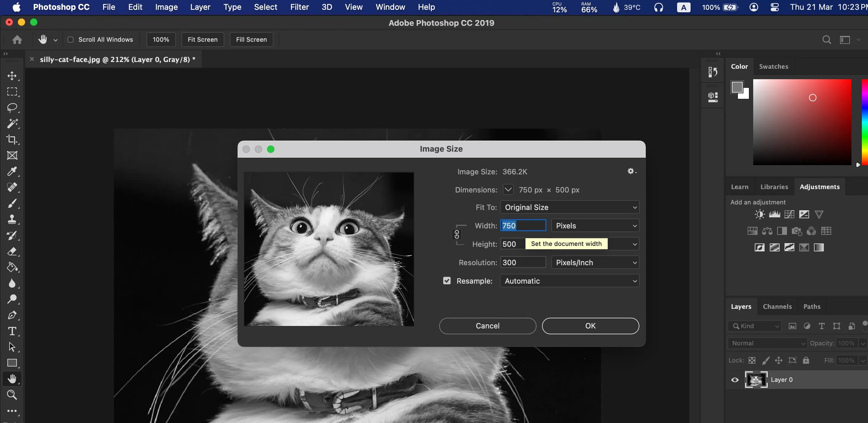Select the History Brush tool
Viewport: 868px width, 423px height.
point(12,235)
